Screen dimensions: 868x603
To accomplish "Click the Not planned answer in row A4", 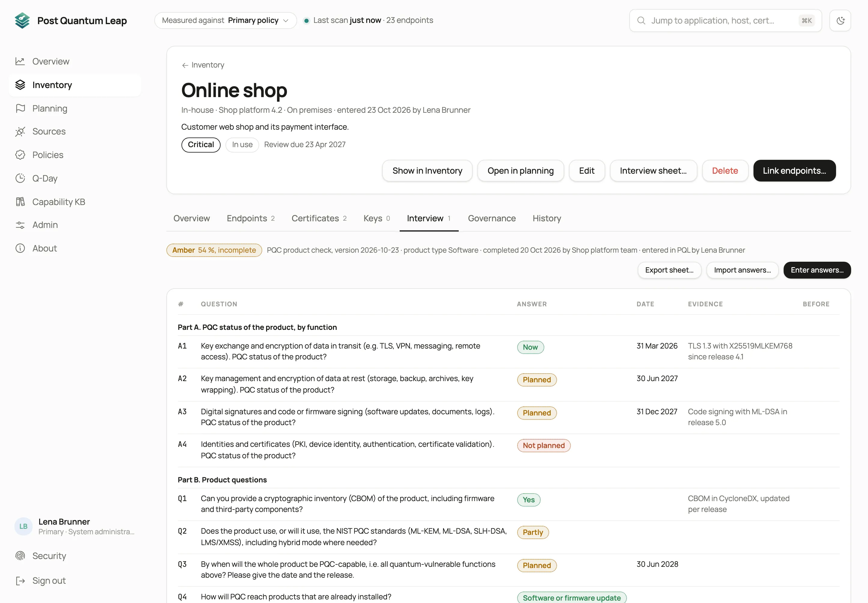I will click(x=543, y=445).
